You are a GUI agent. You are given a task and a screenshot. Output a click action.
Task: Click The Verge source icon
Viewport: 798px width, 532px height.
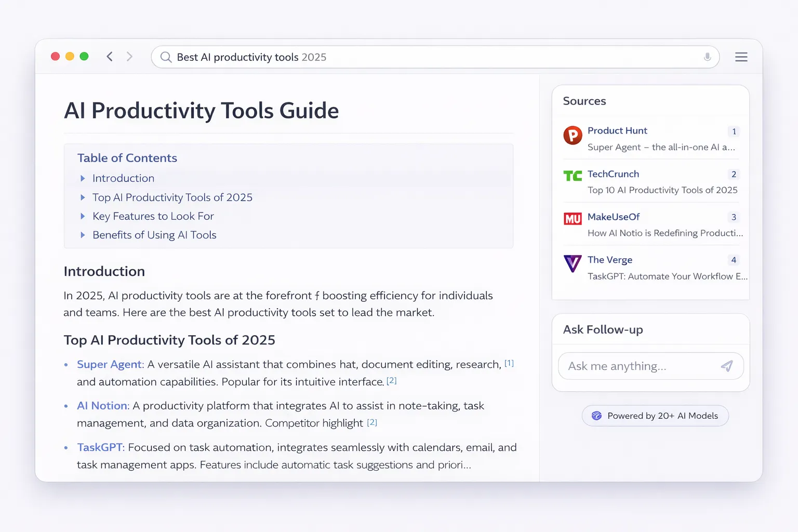point(572,263)
